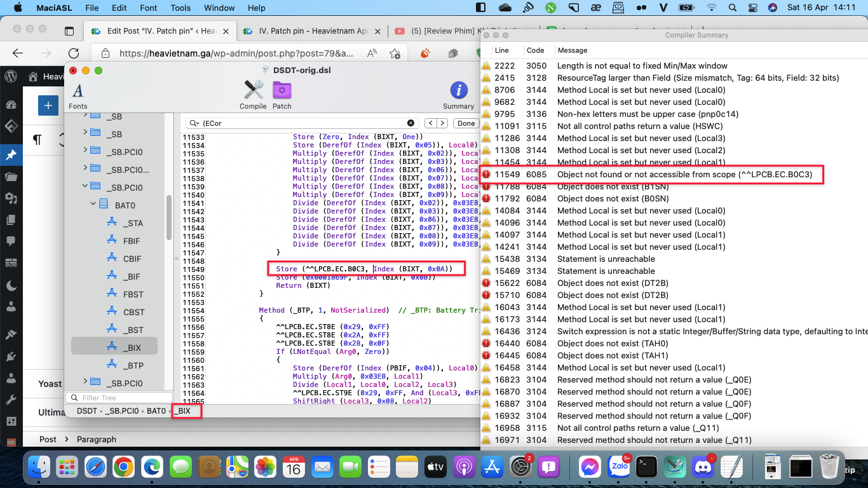Open the Window menu
This screenshot has width=868, height=488.
point(219,8)
